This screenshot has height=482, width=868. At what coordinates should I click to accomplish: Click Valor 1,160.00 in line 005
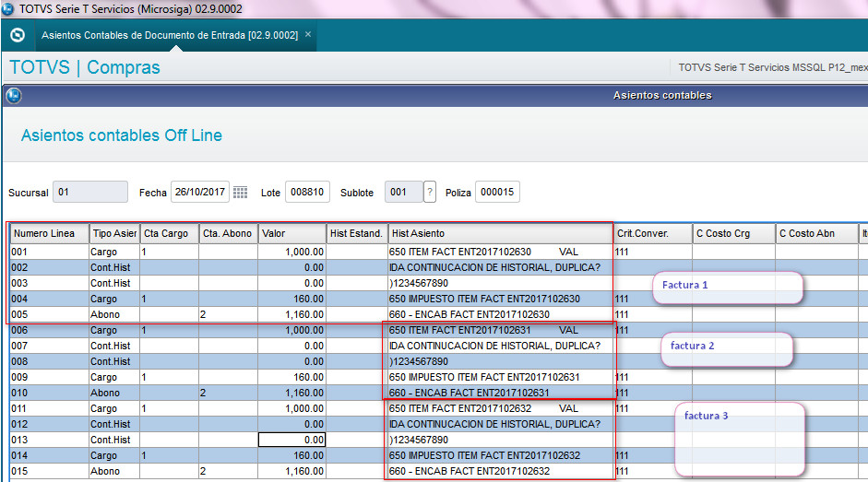click(291, 314)
